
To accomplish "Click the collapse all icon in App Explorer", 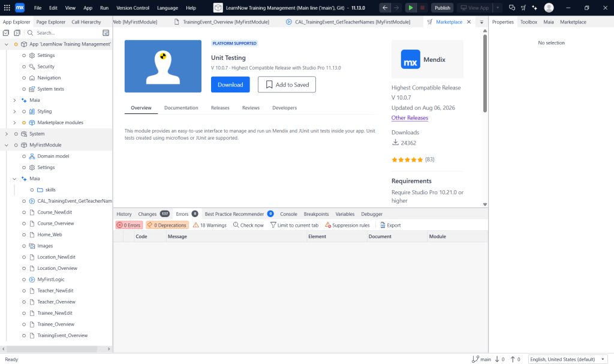I will [17, 33].
